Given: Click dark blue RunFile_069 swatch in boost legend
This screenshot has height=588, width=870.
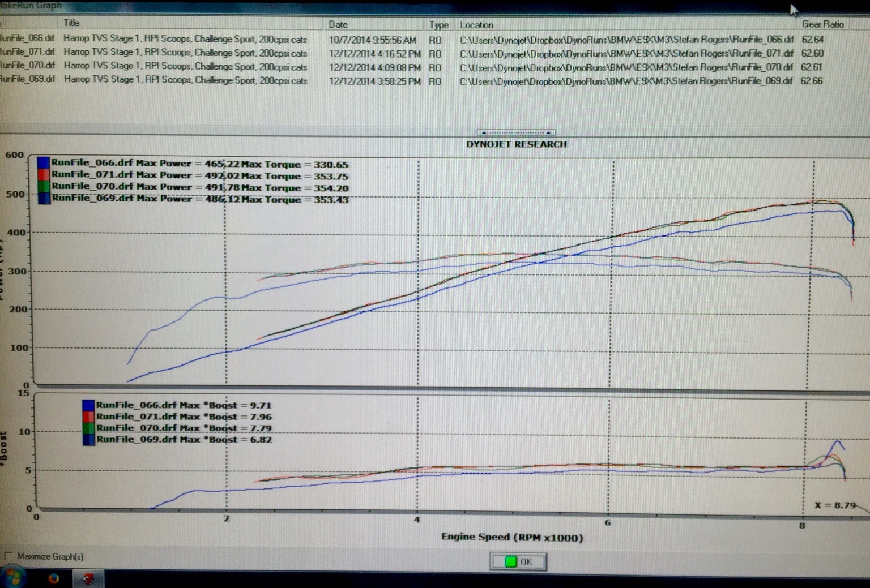Looking at the screenshot, I should click(x=88, y=440).
